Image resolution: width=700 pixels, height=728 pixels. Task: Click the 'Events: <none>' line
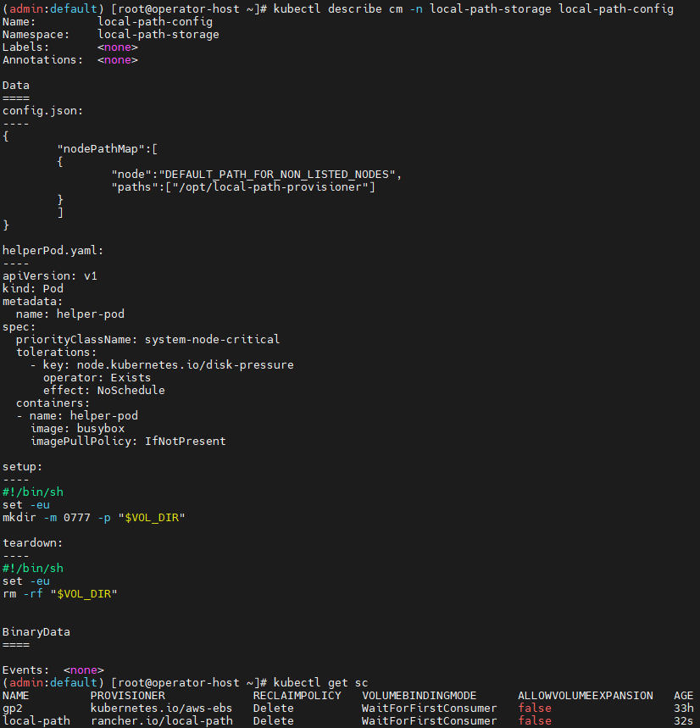tap(53, 670)
